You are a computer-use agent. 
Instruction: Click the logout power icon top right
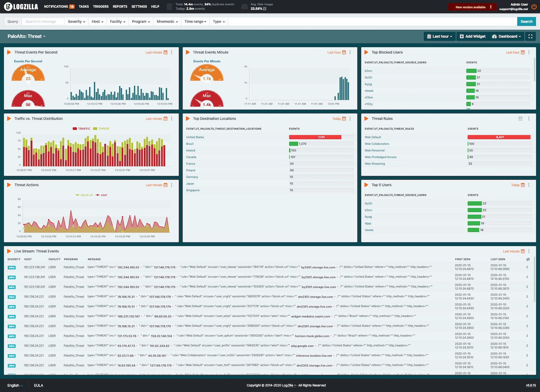pyautogui.click(x=533, y=6)
